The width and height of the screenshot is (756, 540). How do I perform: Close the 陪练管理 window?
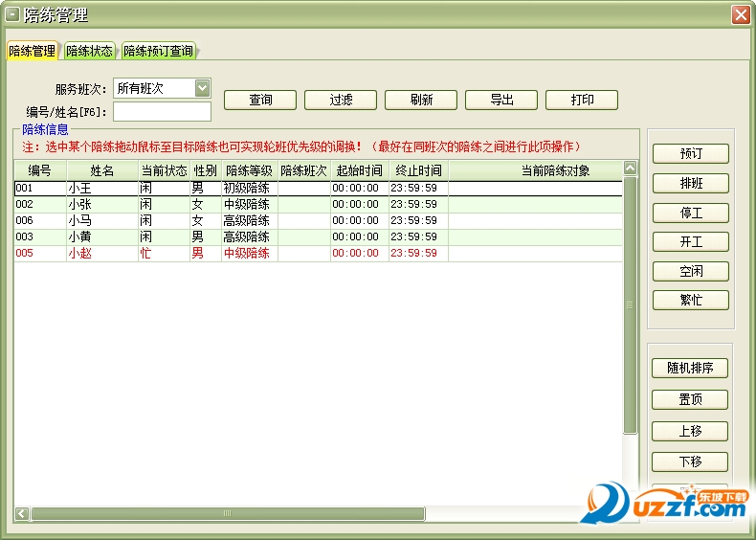741,14
